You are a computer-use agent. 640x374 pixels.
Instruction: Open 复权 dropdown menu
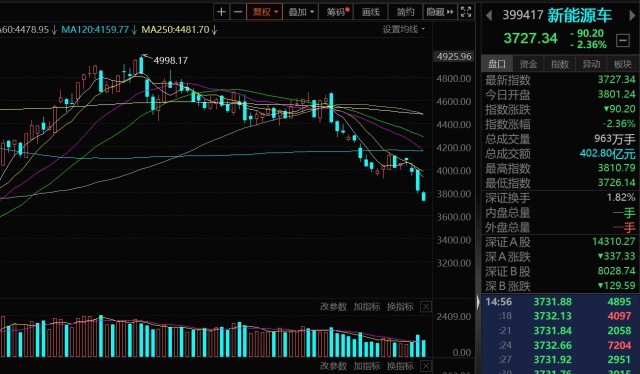264,12
